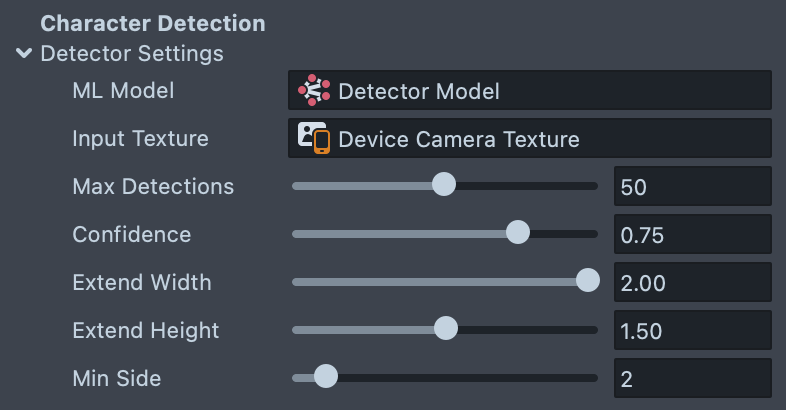This screenshot has height=410, width=786.
Task: Click the Input Texture label
Action: click(141, 138)
